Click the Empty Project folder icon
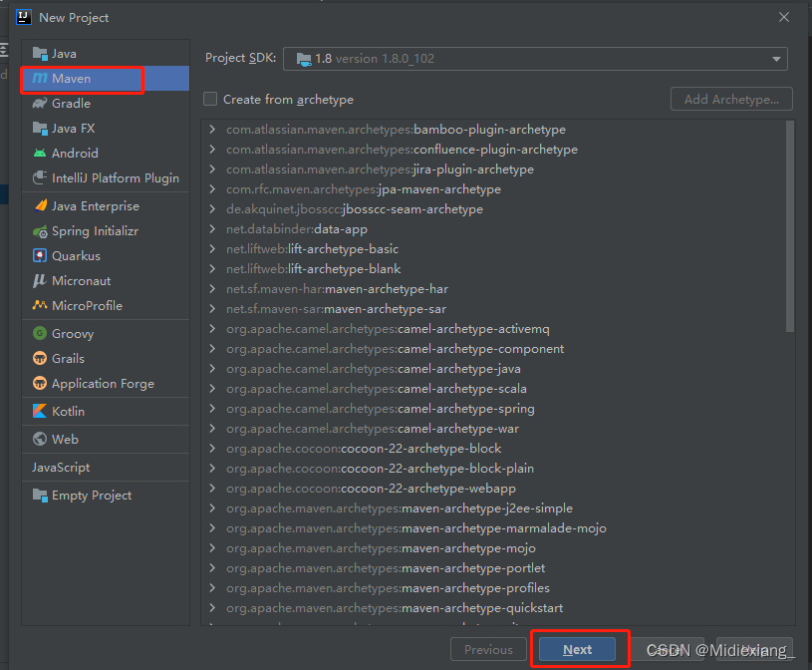The image size is (812, 670). tap(40, 495)
